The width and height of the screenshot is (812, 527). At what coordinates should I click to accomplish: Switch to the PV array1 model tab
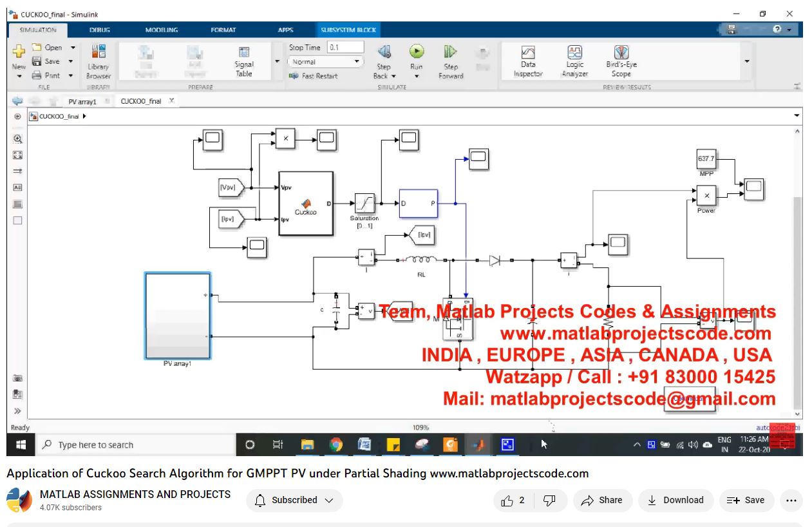(x=82, y=101)
